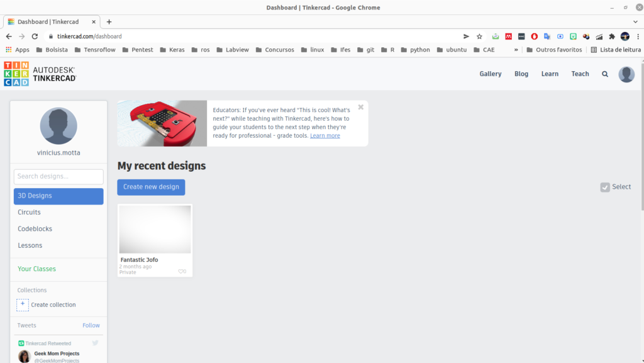Open the Chrome three-dot menu
Image resolution: width=644 pixels, height=363 pixels.
[x=638, y=36]
